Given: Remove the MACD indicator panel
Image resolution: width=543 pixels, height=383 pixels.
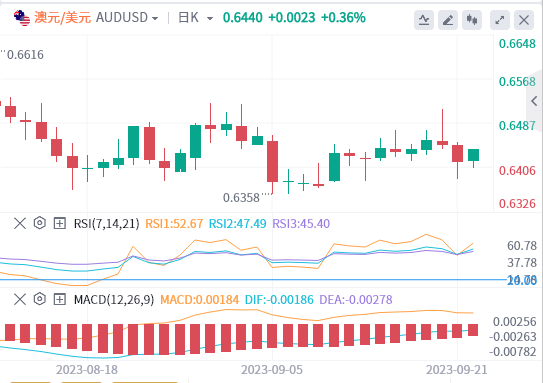Looking at the screenshot, I should (20, 299).
